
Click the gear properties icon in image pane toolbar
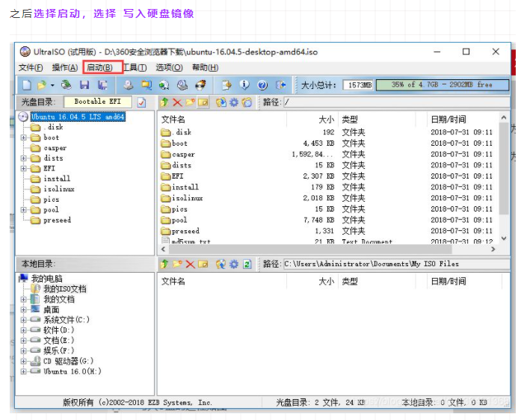point(234,102)
